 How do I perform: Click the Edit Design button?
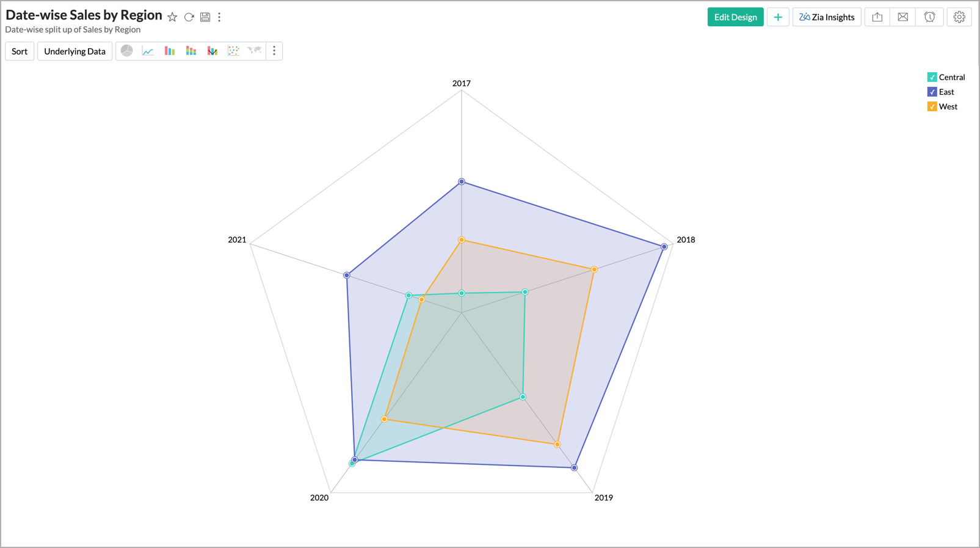(x=735, y=17)
